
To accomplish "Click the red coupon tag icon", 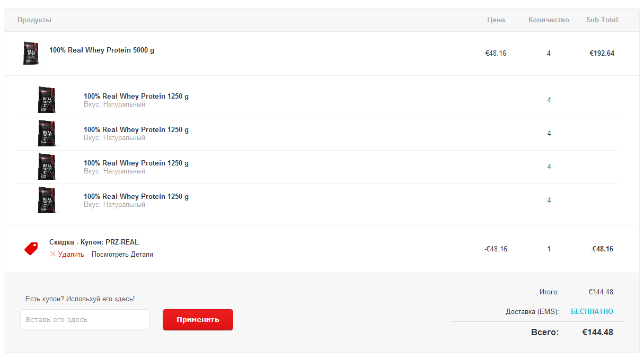I will click(x=31, y=249).
